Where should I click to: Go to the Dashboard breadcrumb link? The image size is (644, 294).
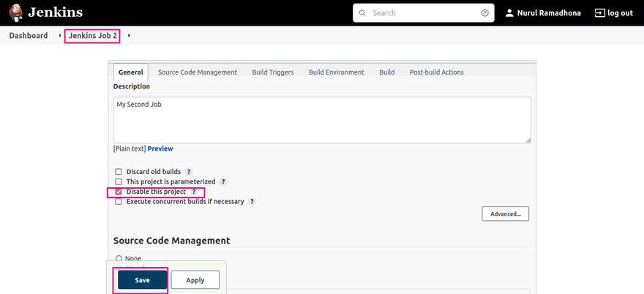[x=29, y=36]
